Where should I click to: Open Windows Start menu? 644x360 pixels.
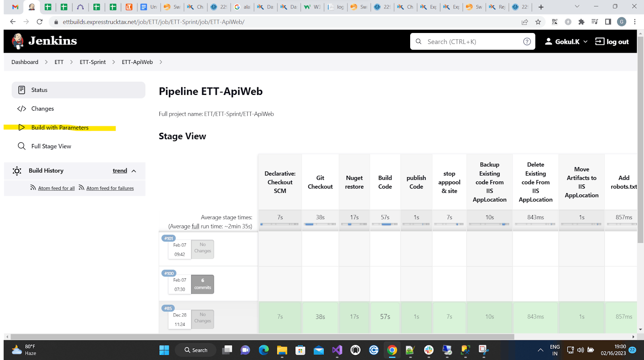coord(164,350)
